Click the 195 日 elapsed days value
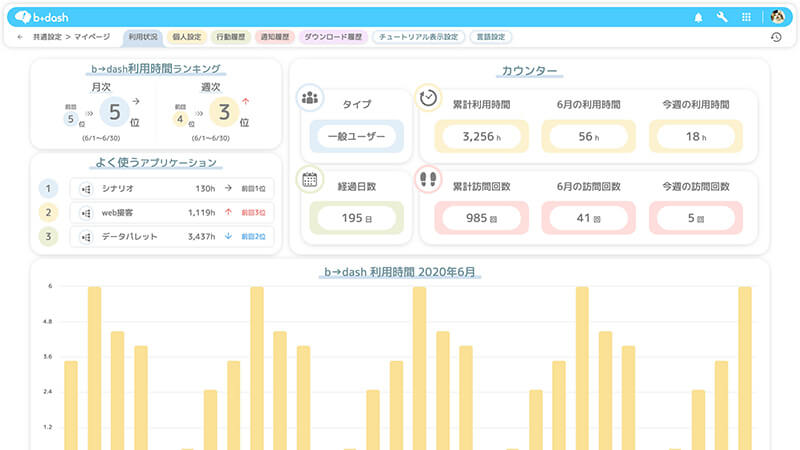This screenshot has height=450, width=800. pos(356,218)
